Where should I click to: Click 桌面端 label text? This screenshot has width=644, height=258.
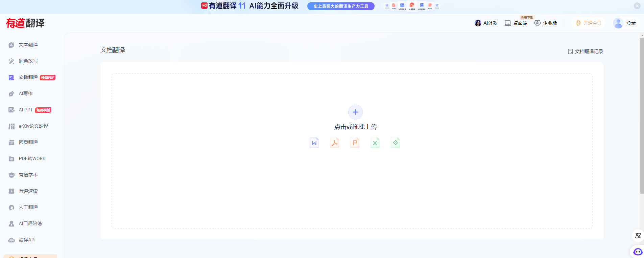point(520,23)
